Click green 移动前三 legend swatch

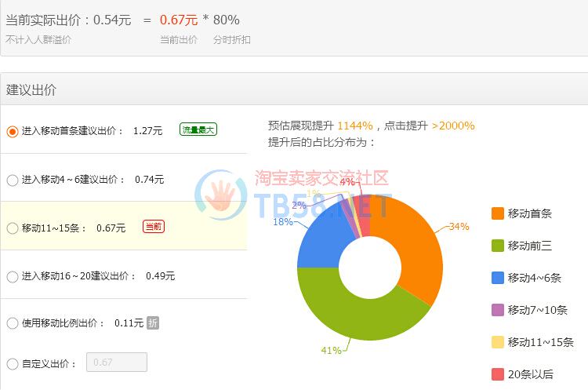(x=497, y=246)
